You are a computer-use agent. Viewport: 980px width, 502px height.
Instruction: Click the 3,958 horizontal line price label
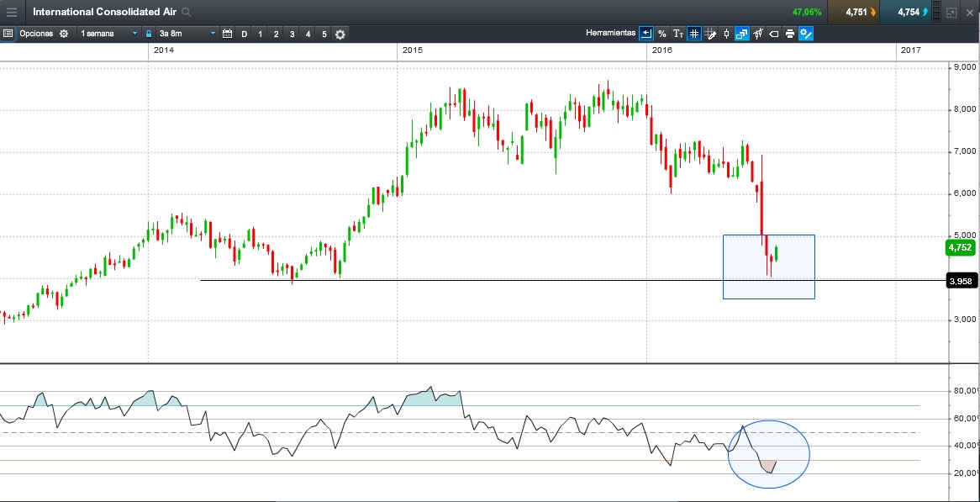pyautogui.click(x=962, y=282)
